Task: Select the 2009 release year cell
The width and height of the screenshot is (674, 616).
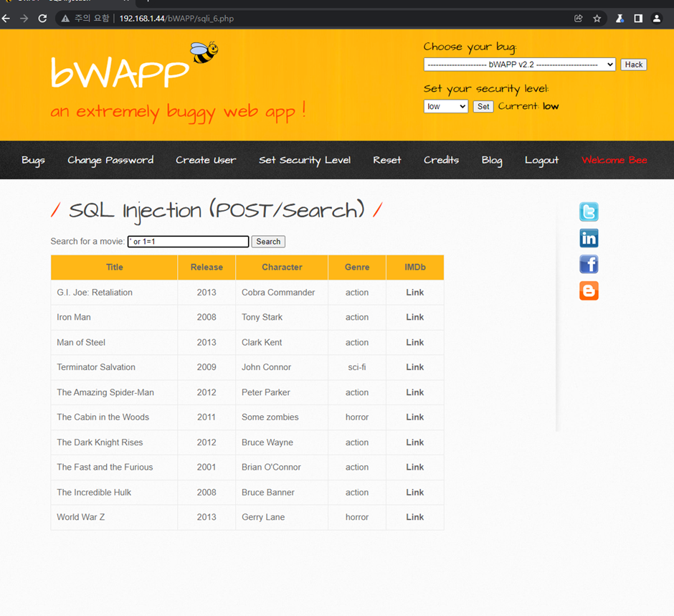Action: pyautogui.click(x=207, y=367)
